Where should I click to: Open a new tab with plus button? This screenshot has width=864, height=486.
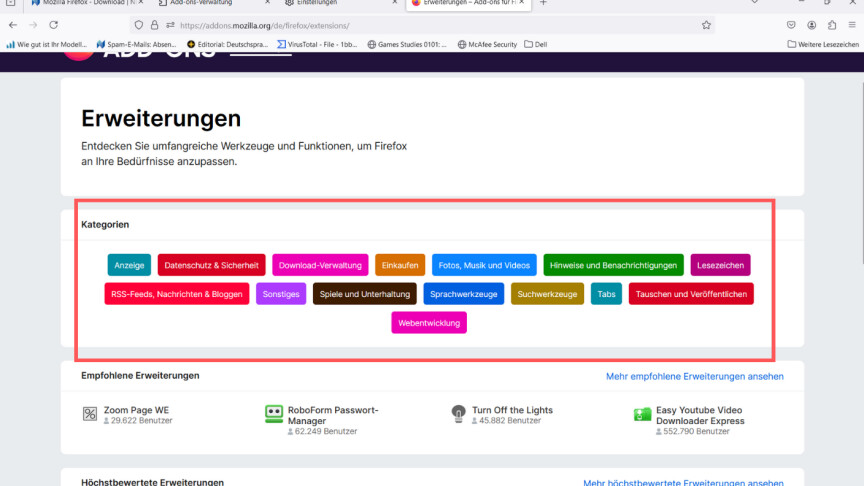click(543, 3)
